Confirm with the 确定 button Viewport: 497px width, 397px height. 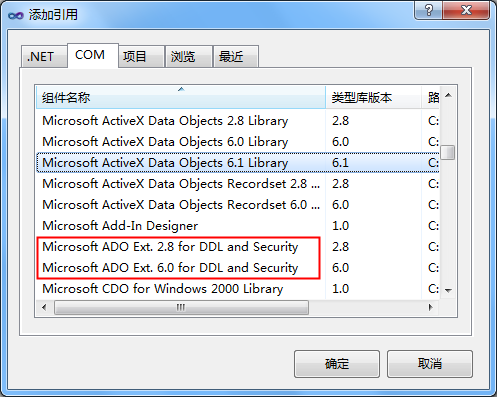coord(337,364)
